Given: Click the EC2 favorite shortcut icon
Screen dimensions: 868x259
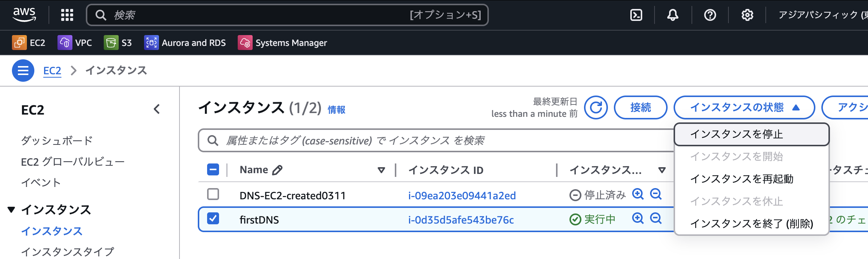Looking at the screenshot, I should 19,43.
